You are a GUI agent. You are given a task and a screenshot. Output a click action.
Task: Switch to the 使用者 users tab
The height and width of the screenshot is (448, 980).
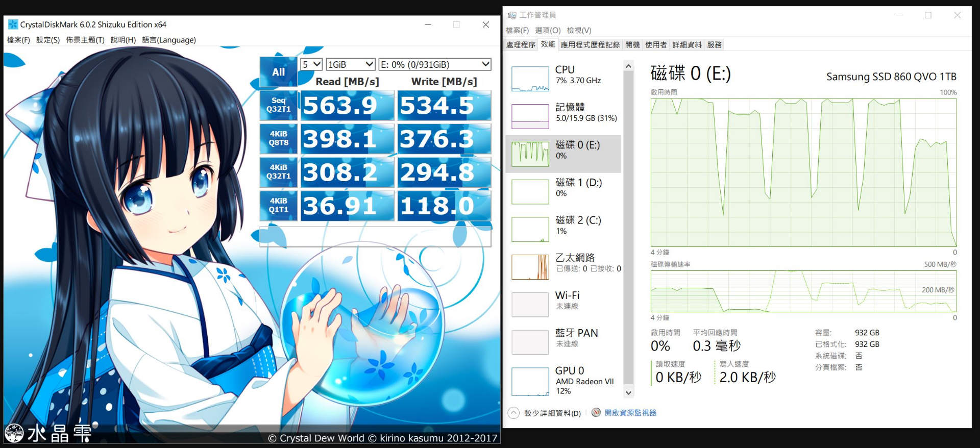coord(656,45)
